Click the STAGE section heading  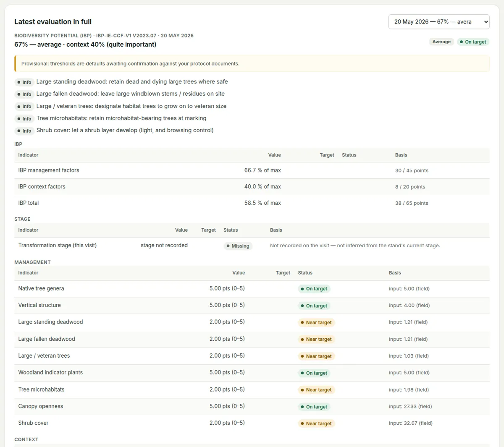click(22, 219)
